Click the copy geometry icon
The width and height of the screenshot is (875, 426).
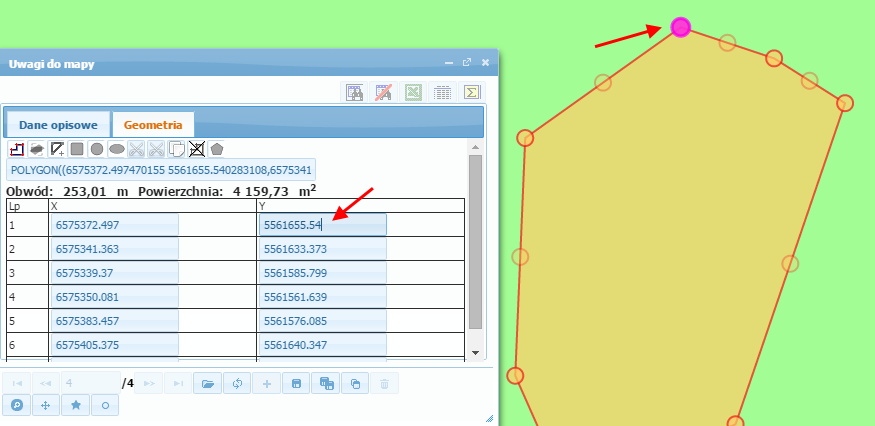click(177, 149)
